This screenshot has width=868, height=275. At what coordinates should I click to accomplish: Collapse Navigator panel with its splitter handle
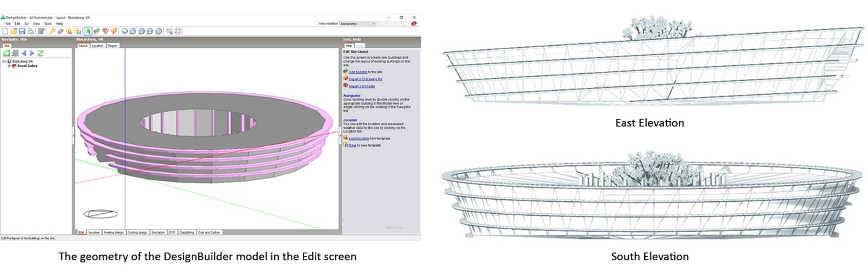pos(73,136)
